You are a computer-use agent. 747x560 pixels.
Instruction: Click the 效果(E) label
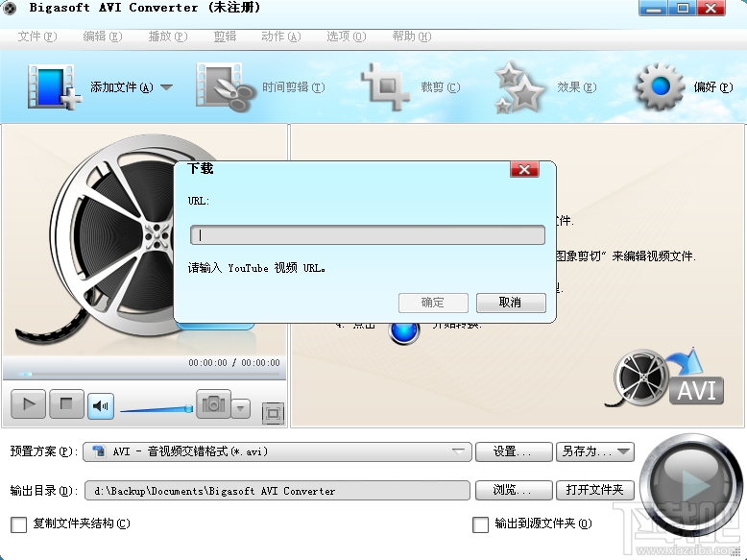click(577, 87)
